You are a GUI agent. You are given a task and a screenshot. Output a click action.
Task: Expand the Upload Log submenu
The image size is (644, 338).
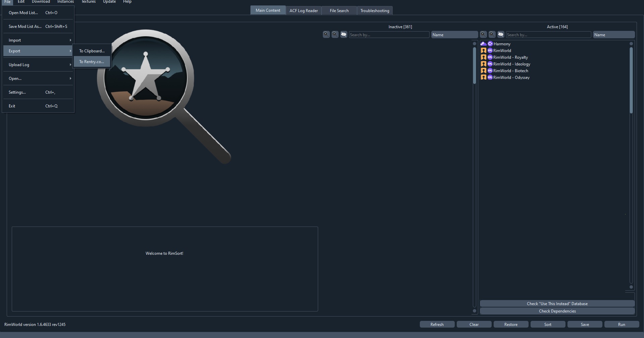pyautogui.click(x=38, y=65)
